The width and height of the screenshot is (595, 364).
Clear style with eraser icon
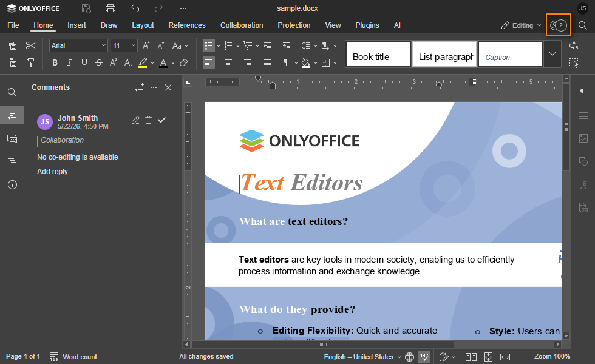(x=183, y=62)
